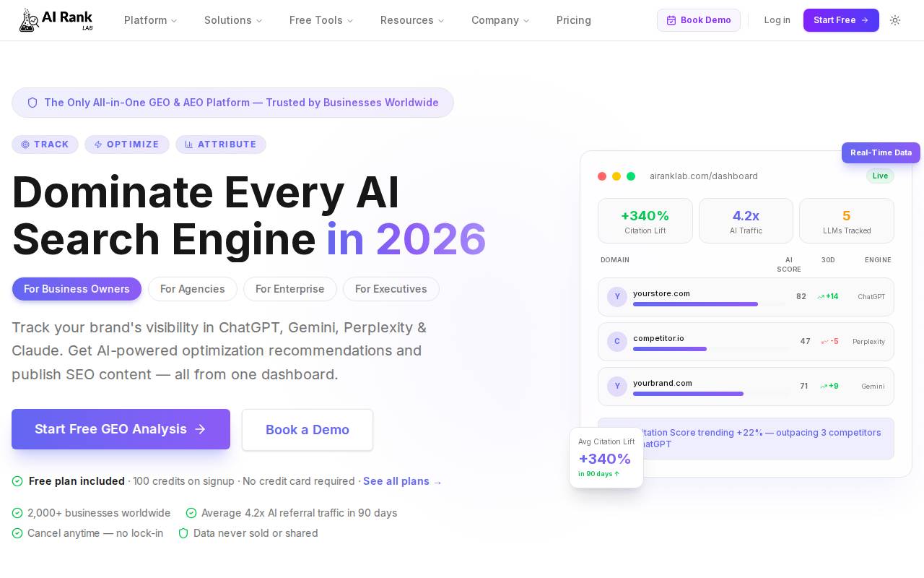
Task: Click the red window dot in dashboard preview
Action: 602,176
